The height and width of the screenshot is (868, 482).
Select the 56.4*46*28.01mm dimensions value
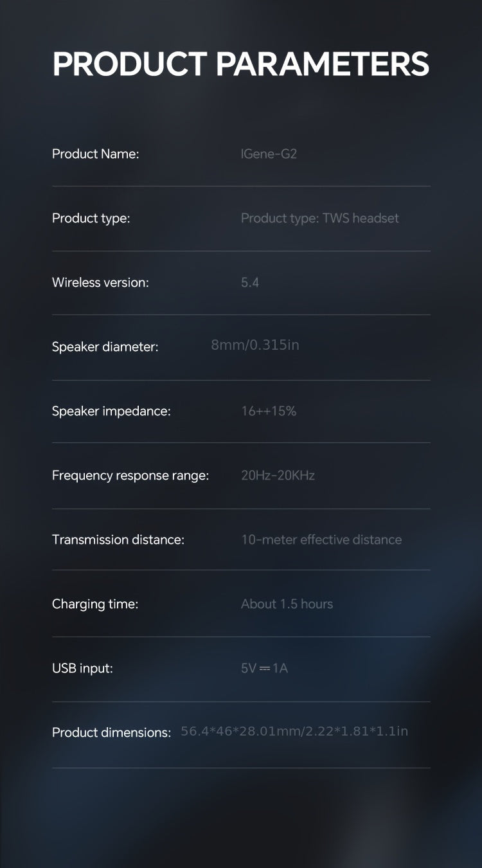pos(294,732)
